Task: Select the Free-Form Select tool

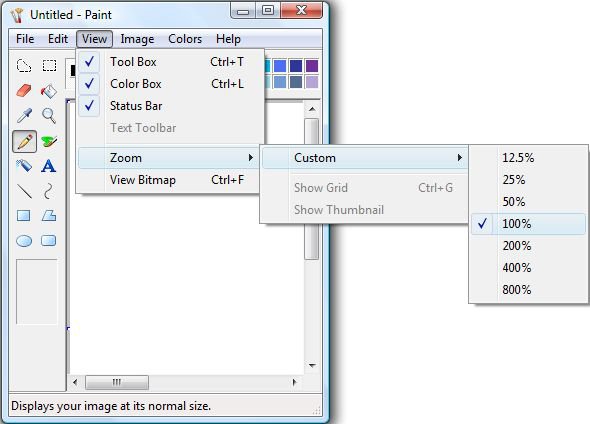Action: click(24, 66)
